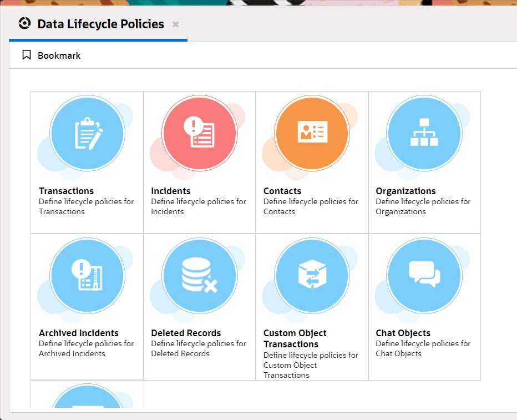Click the Contacts title link
Image resolution: width=517 pixels, height=420 pixels.
(x=282, y=191)
